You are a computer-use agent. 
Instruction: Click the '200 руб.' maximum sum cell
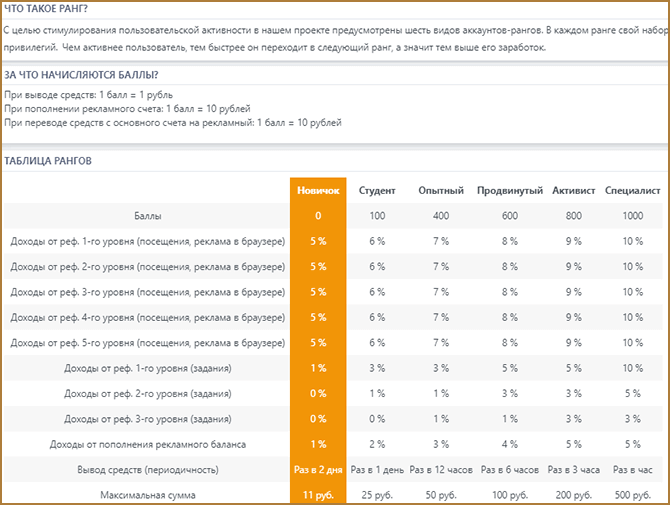[x=573, y=495]
